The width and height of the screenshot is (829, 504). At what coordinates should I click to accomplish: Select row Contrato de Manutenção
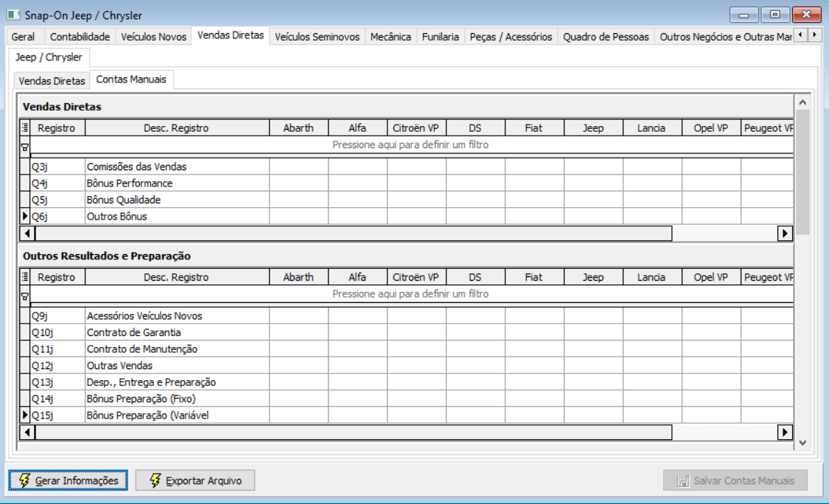pyautogui.click(x=407, y=349)
